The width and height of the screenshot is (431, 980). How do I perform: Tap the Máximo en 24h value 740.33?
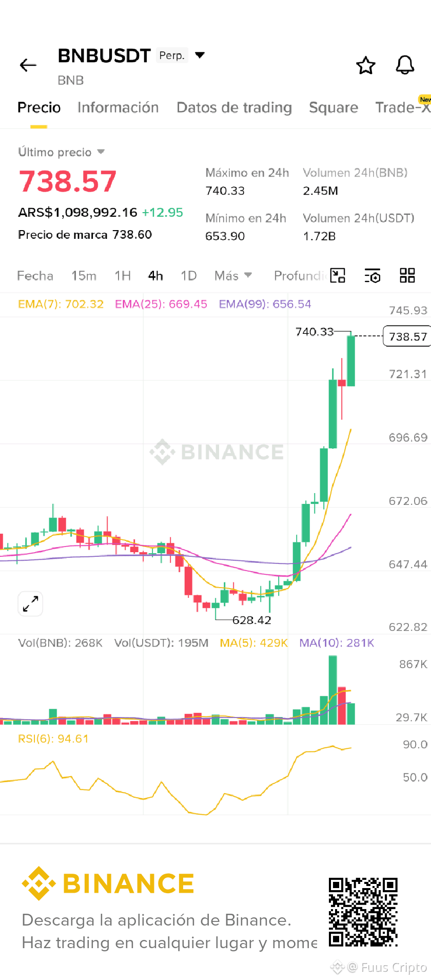[x=225, y=191]
